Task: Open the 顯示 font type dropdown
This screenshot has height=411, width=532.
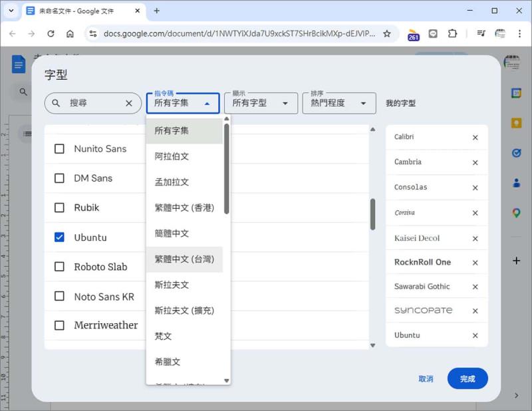Action: [261, 103]
